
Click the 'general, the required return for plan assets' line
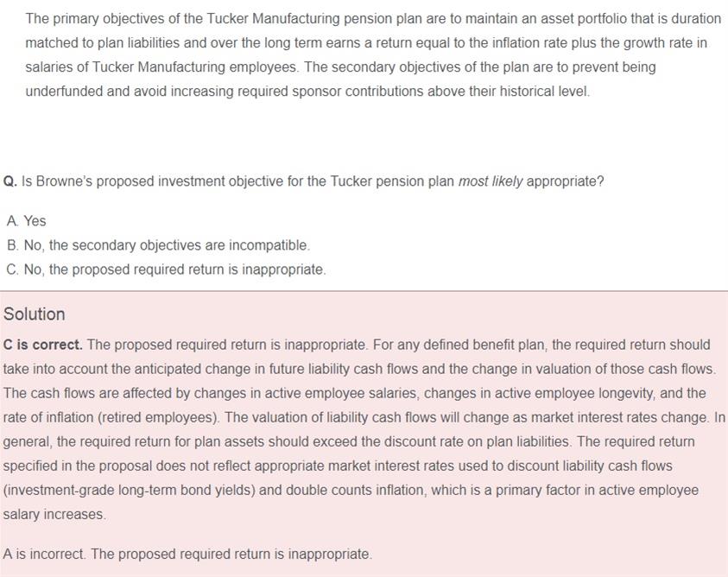pyautogui.click(x=349, y=441)
